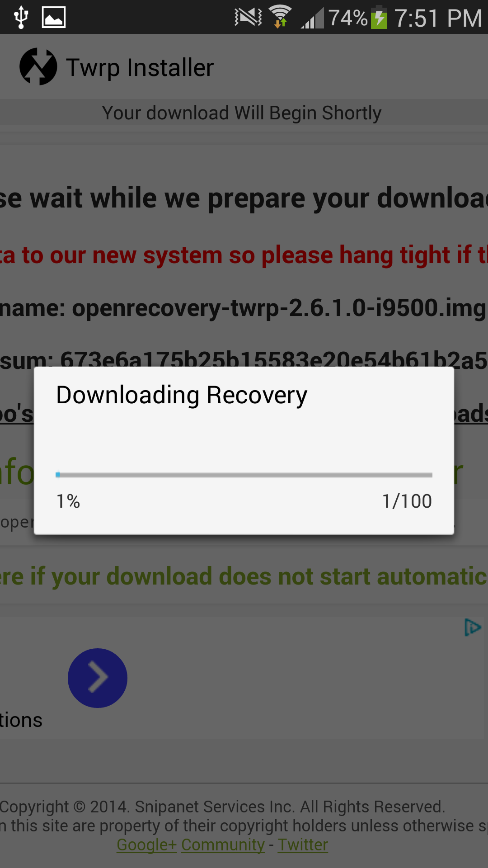Click the AdChoices icon on the ad
The image size is (488, 868).
pos(473,627)
